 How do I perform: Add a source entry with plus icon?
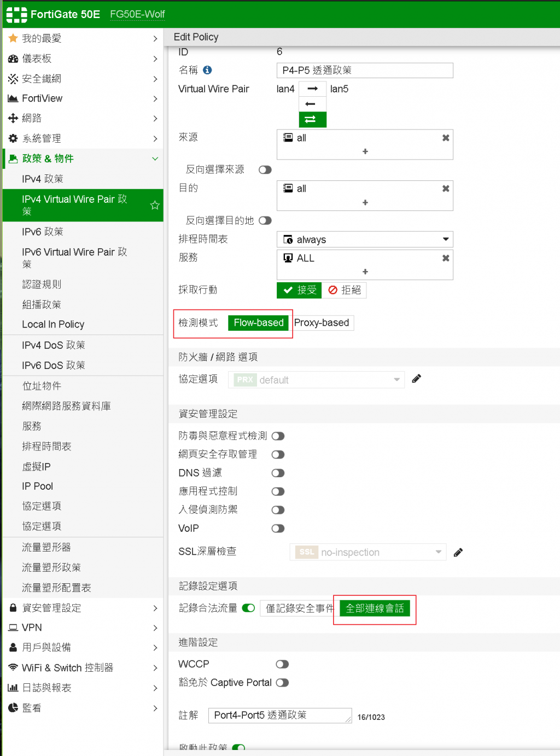[365, 151]
